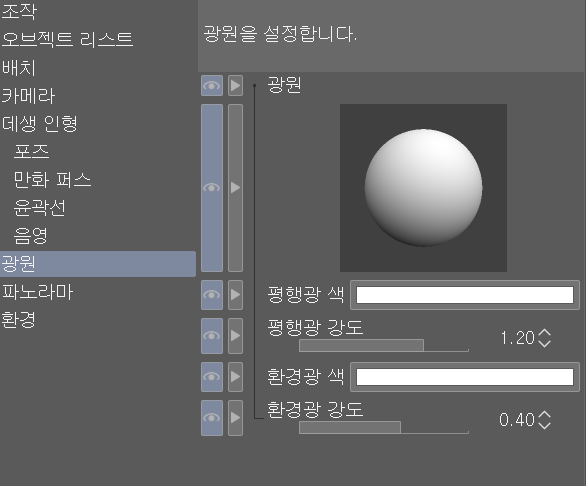Toggle eye icon beside light sphere preview
This screenshot has width=586, height=486.
pyautogui.click(x=212, y=188)
